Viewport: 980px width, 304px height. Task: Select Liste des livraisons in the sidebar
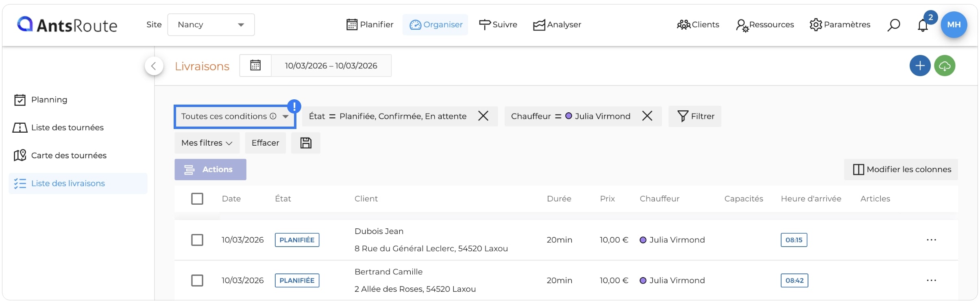[x=78, y=184]
